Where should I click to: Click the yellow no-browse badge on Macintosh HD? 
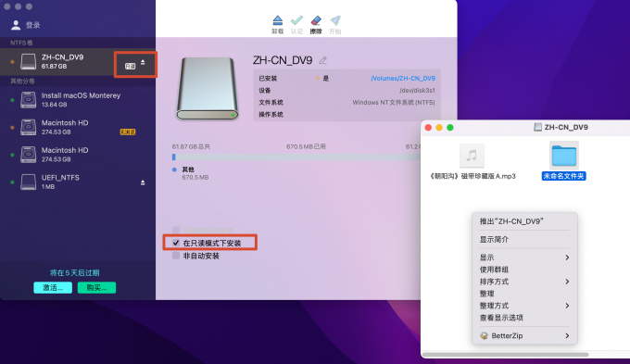click(127, 132)
